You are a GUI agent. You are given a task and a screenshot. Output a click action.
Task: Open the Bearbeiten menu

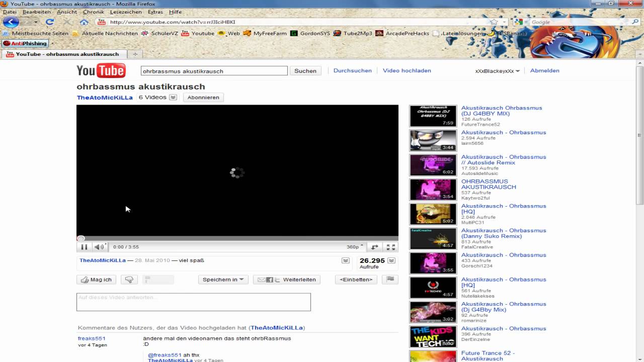pos(37,12)
